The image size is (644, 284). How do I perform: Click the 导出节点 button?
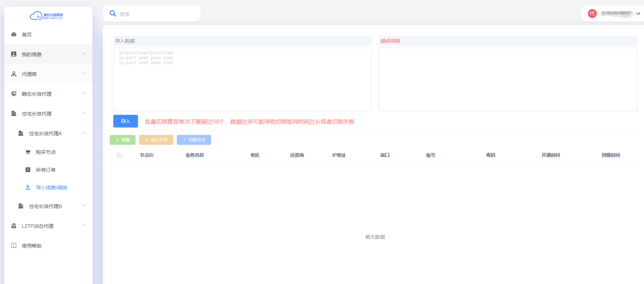156,140
